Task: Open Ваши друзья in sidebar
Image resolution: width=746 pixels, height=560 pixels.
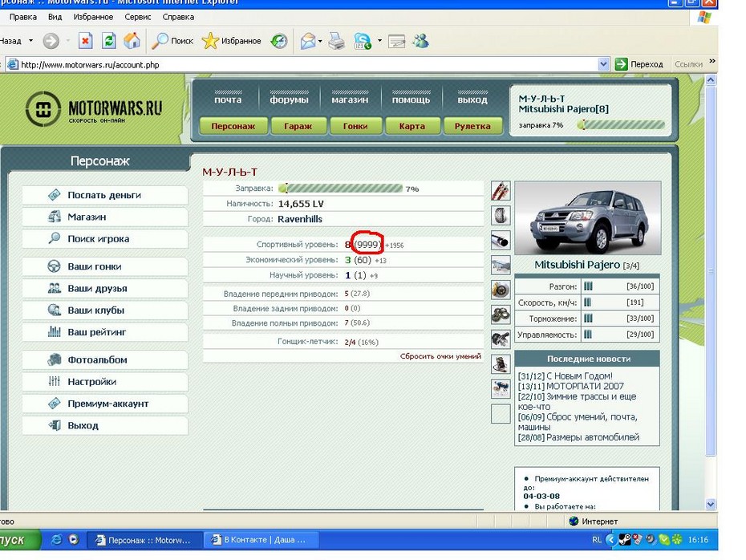Action: click(x=104, y=288)
